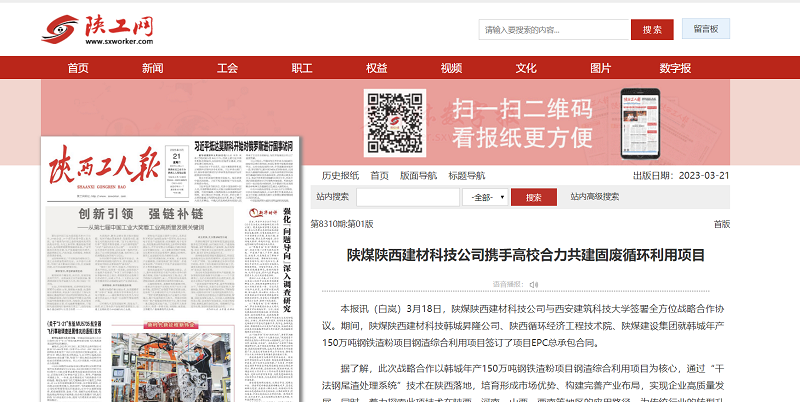Screen dimensions: 800x402
Task: Open the 习近平抵达莫斯科 headline on the newspaper
Action: pos(244,146)
